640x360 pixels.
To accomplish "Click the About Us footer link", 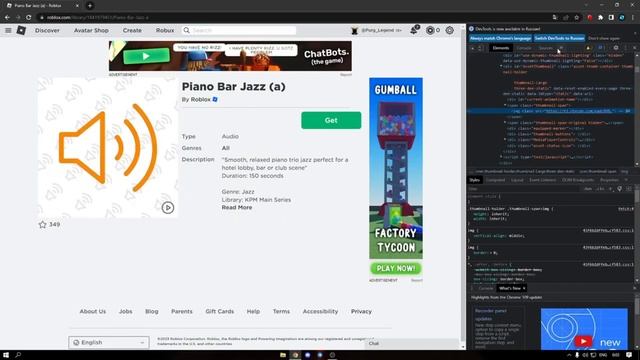I will click(93, 311).
